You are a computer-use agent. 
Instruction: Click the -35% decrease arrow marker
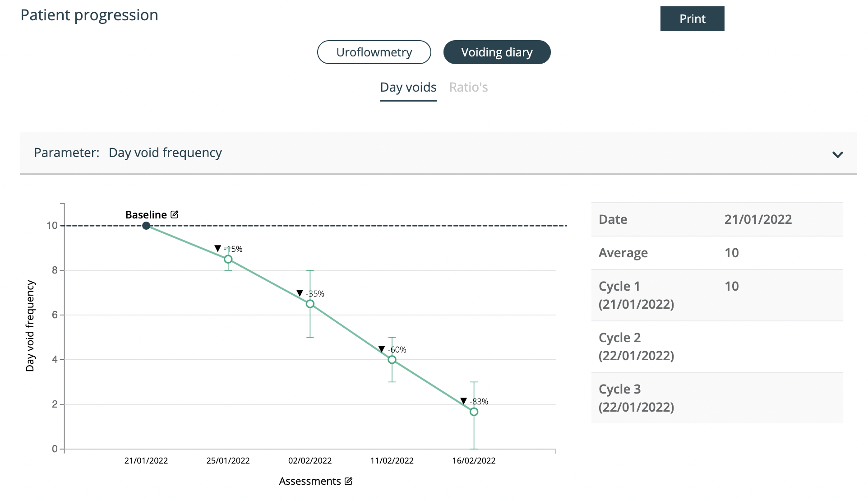pos(300,293)
